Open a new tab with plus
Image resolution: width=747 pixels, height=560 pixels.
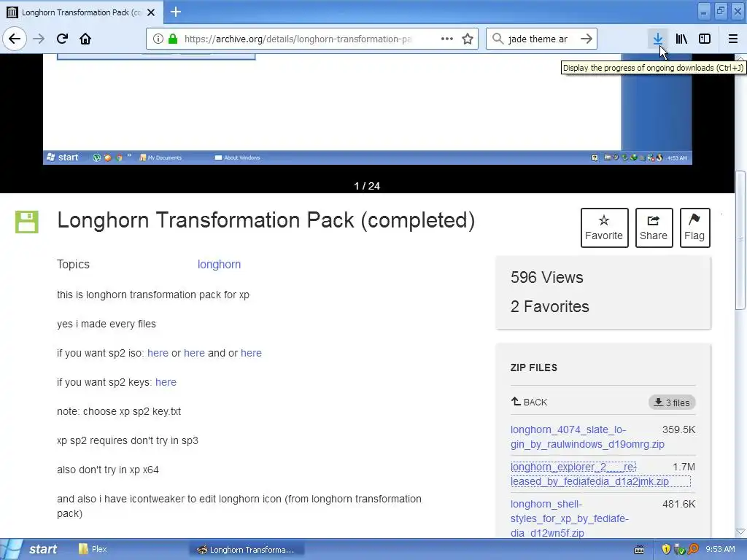tap(175, 12)
